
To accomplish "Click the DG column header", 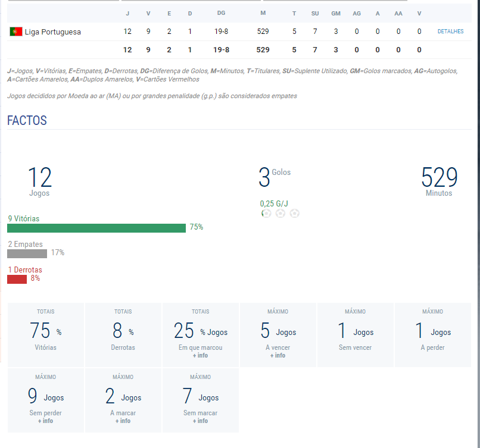I will [x=221, y=13].
